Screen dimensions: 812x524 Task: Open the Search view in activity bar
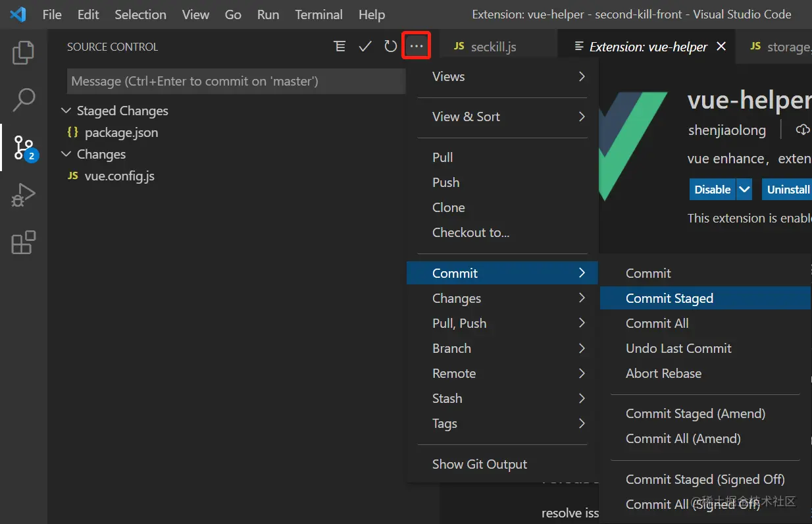[24, 99]
